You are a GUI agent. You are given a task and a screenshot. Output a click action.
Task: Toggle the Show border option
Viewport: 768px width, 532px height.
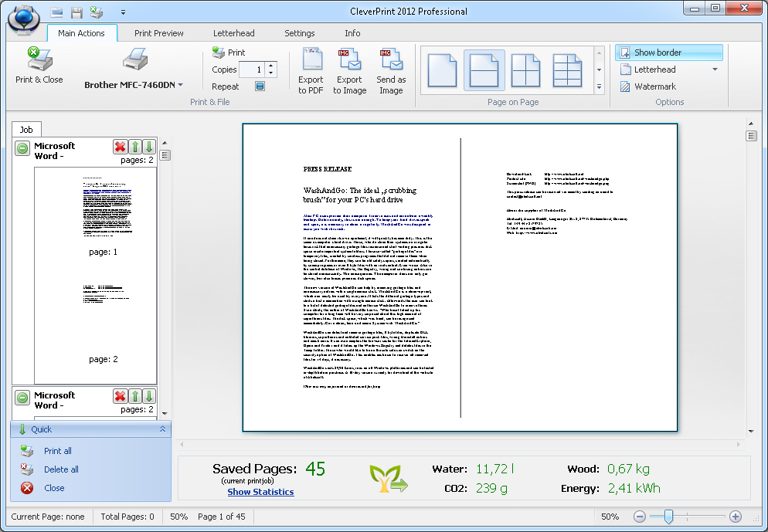coord(669,53)
